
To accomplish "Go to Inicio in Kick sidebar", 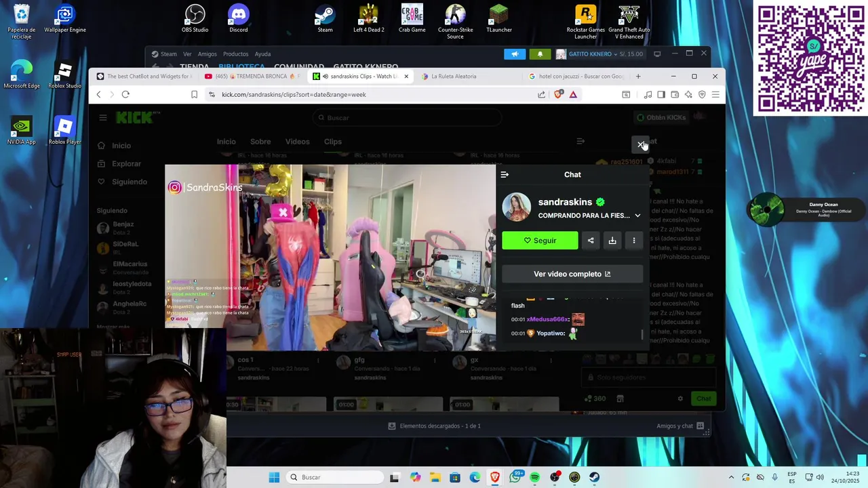I will [x=121, y=146].
